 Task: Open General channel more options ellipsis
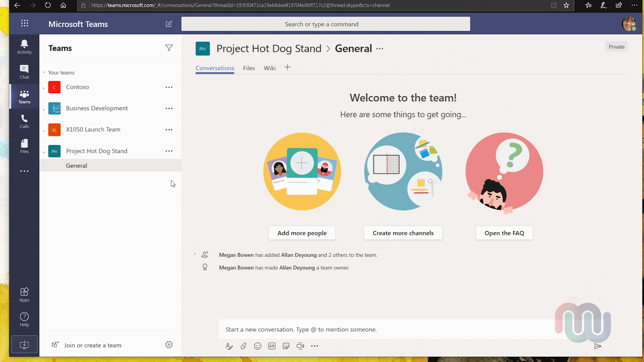(380, 49)
